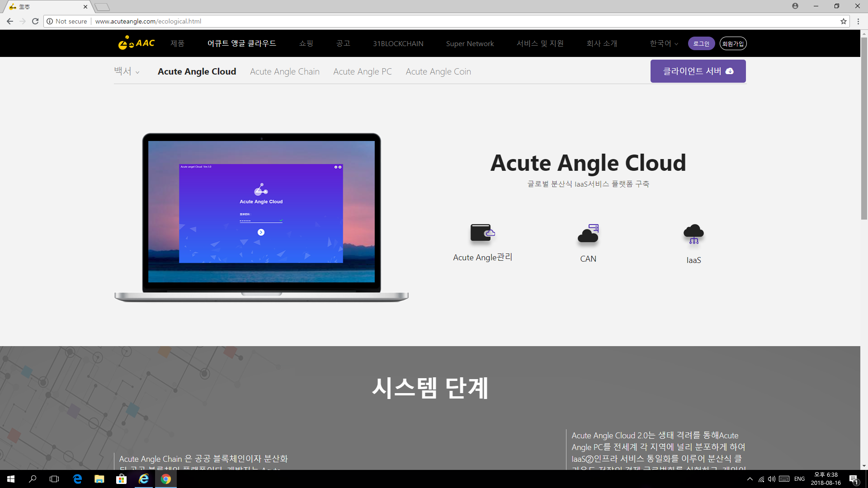Expand the 백서 whitepaper dropdown

pos(127,71)
